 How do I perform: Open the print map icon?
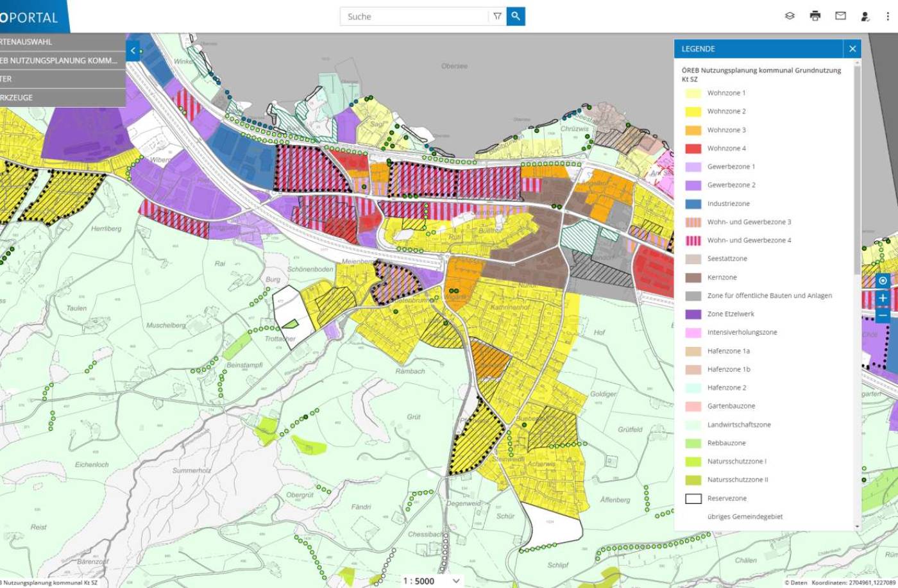tap(815, 17)
